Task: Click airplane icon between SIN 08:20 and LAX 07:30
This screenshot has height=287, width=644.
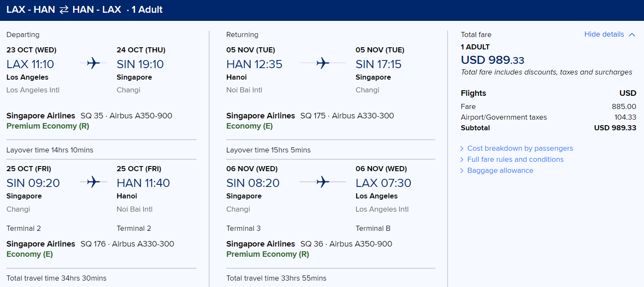Action: (x=323, y=182)
